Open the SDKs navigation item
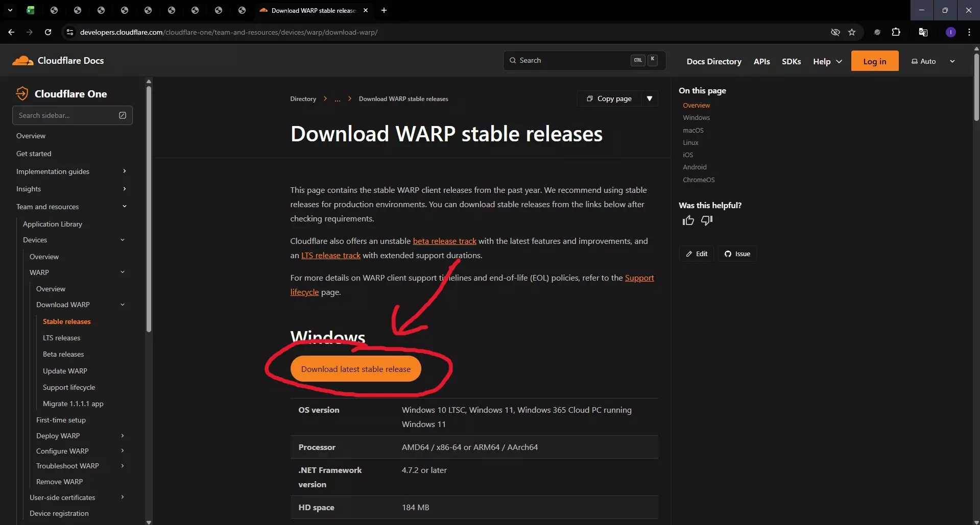980x525 pixels. tap(792, 61)
